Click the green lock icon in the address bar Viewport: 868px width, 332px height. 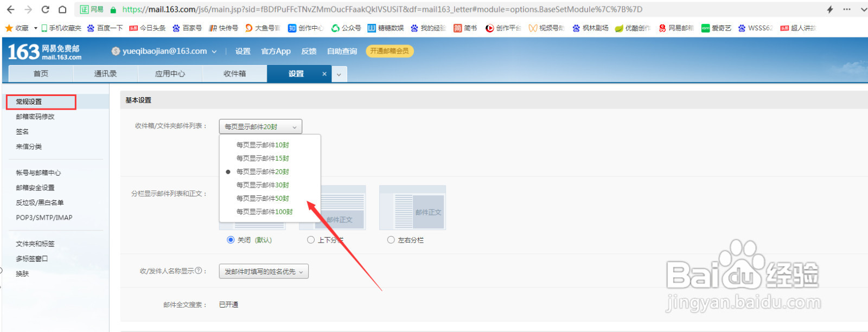[x=113, y=10]
